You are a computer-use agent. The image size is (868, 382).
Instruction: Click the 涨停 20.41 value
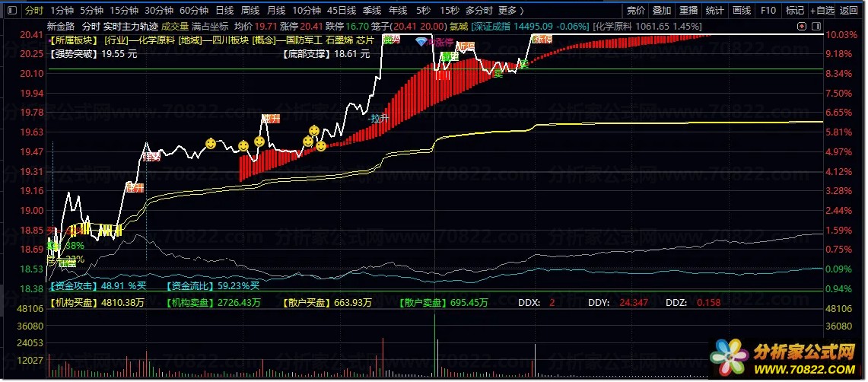[301, 26]
